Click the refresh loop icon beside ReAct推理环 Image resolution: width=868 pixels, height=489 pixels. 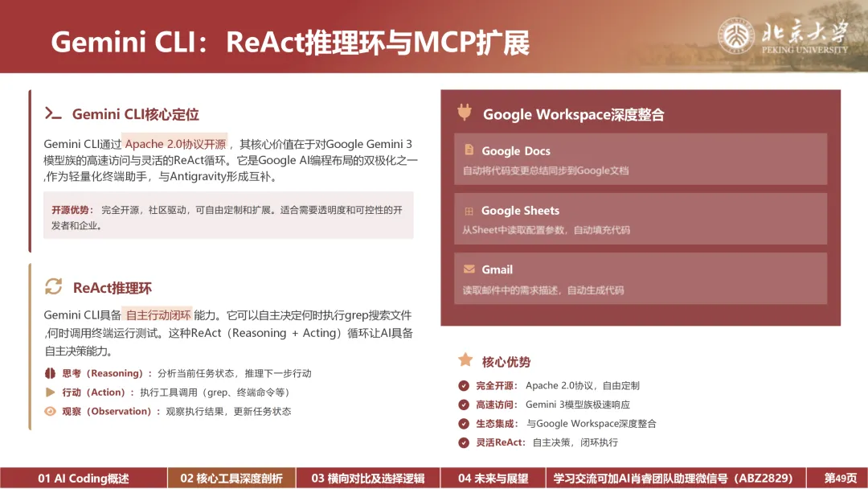(x=53, y=287)
